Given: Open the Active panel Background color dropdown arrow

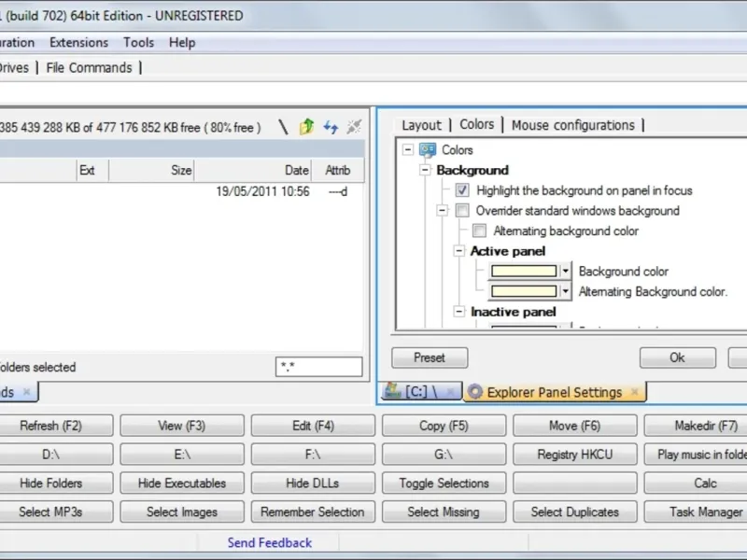Looking at the screenshot, I should 566,272.
